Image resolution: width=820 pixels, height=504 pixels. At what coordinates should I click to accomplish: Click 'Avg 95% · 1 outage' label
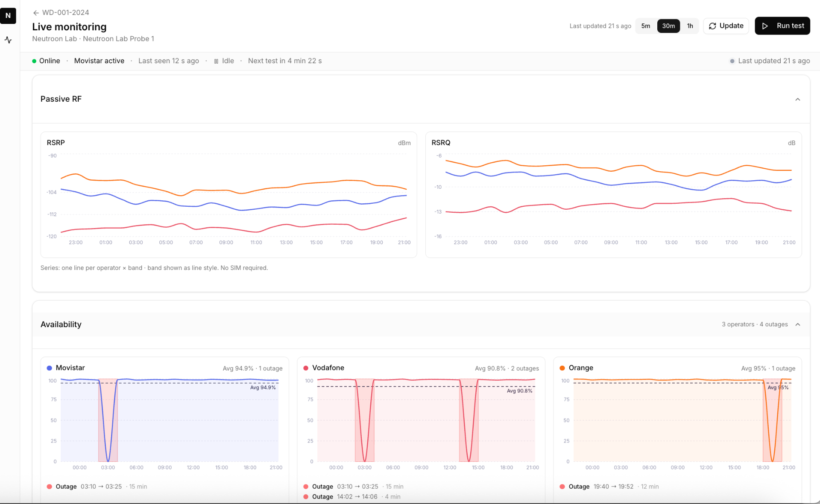[768, 369]
